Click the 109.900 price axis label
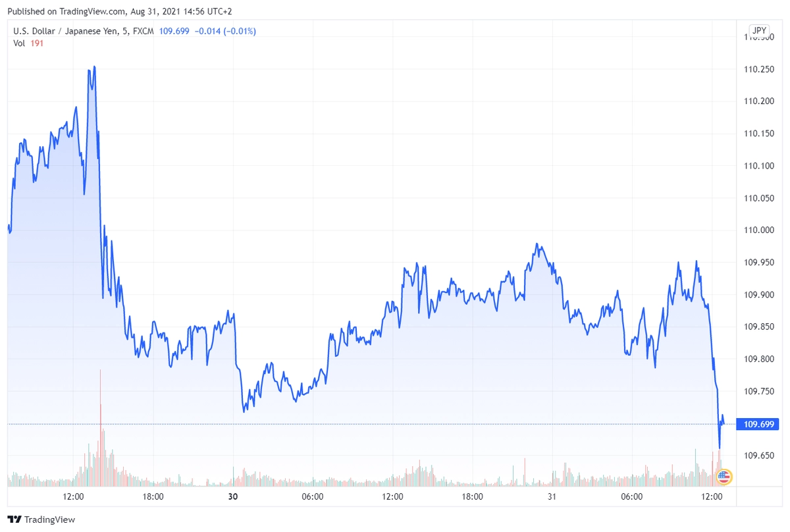This screenshot has width=790, height=532. [x=759, y=295]
